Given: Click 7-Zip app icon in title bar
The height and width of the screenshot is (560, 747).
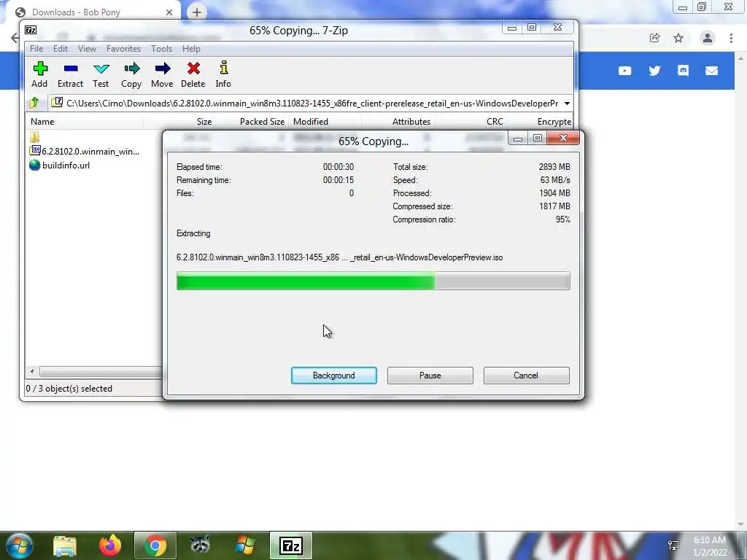Looking at the screenshot, I should (x=31, y=30).
